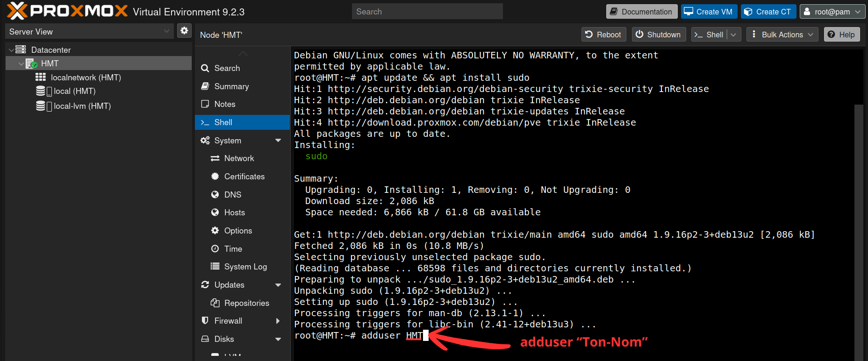Click the Search magnifier icon in node menu
This screenshot has height=361, width=868.
pos(205,68)
